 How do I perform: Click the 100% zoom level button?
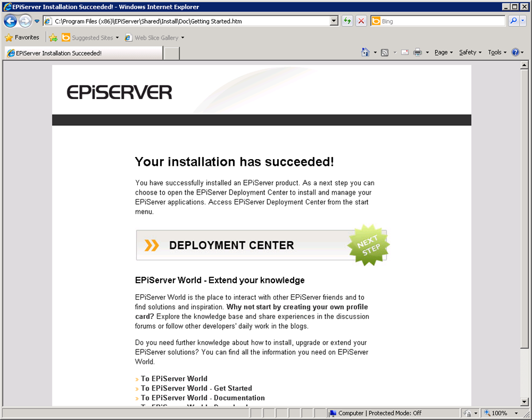[x=496, y=413]
